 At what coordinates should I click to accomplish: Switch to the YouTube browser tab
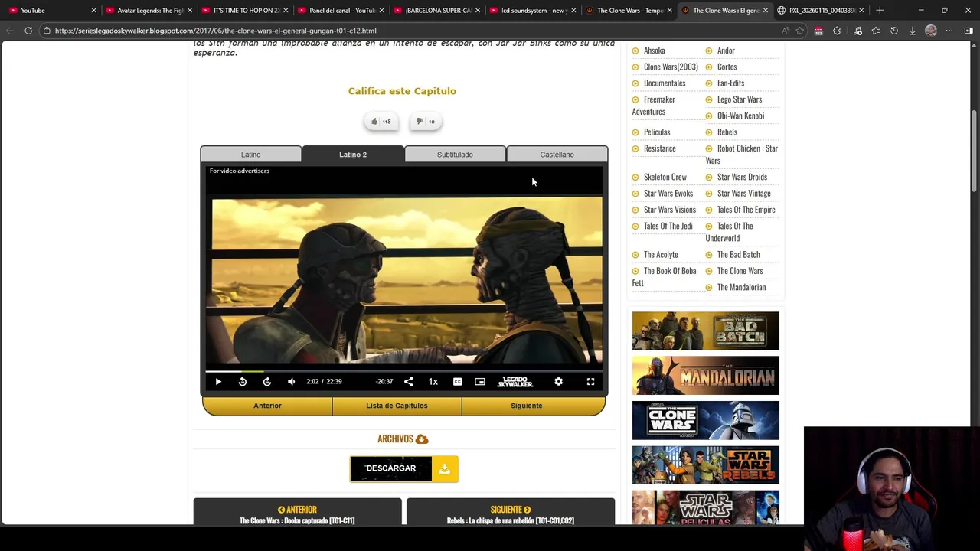pyautogui.click(x=52, y=10)
